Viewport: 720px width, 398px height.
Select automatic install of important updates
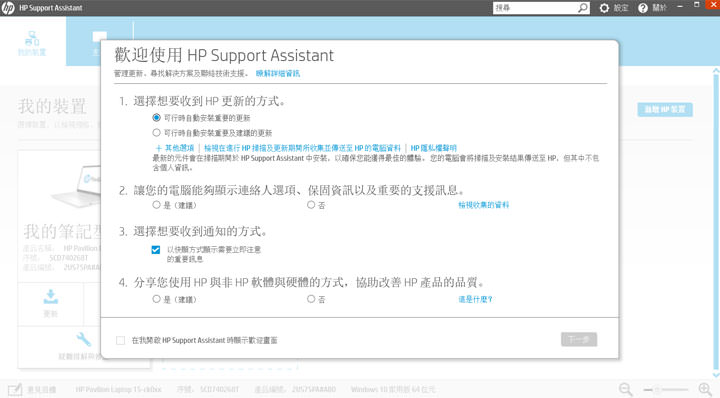click(156, 118)
